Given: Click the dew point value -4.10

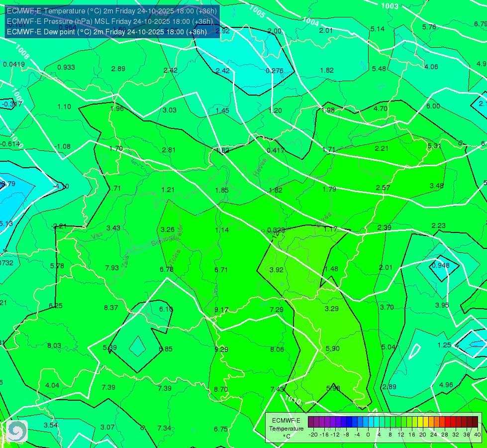Looking at the screenshot, I should click(x=61, y=187).
